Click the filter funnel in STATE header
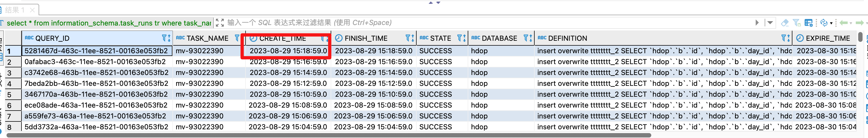This screenshot has height=138, width=868. (459, 38)
